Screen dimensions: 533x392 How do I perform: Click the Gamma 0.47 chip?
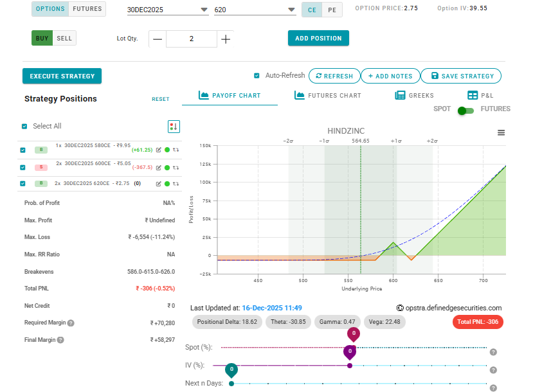337,322
